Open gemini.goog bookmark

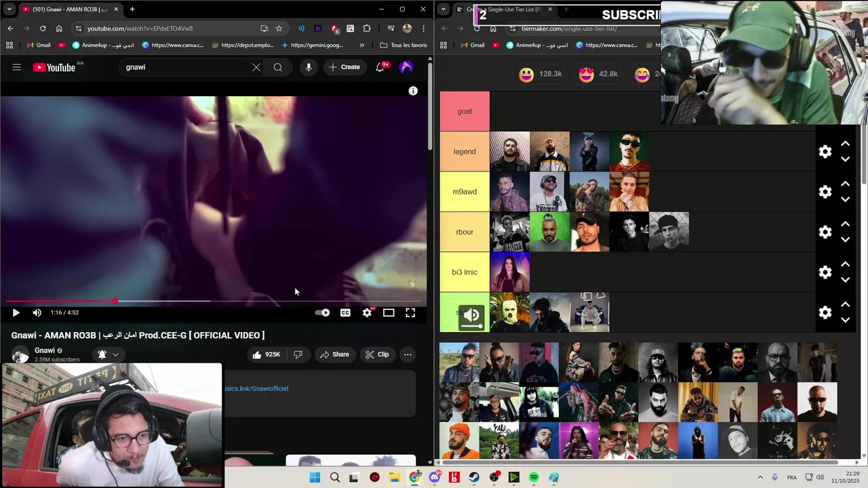[x=312, y=45]
